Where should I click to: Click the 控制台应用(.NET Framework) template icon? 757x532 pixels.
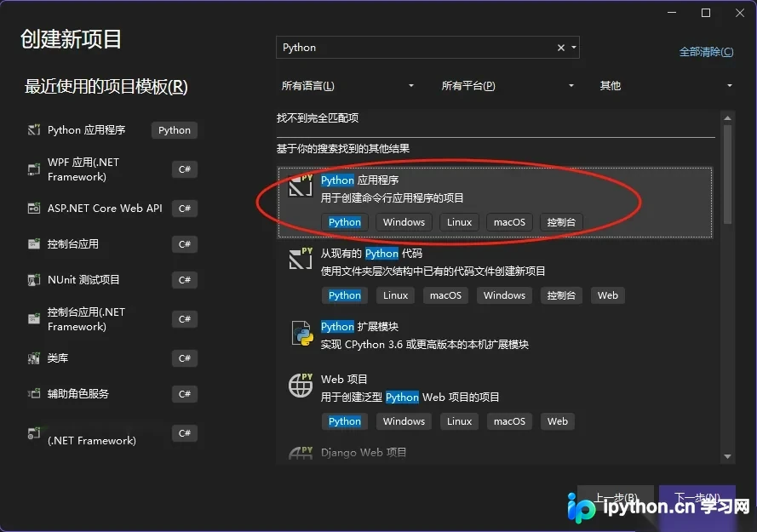[x=34, y=319]
